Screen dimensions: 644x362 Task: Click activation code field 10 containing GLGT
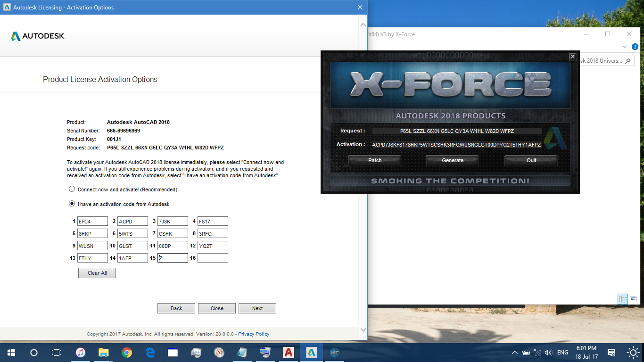[132, 246]
